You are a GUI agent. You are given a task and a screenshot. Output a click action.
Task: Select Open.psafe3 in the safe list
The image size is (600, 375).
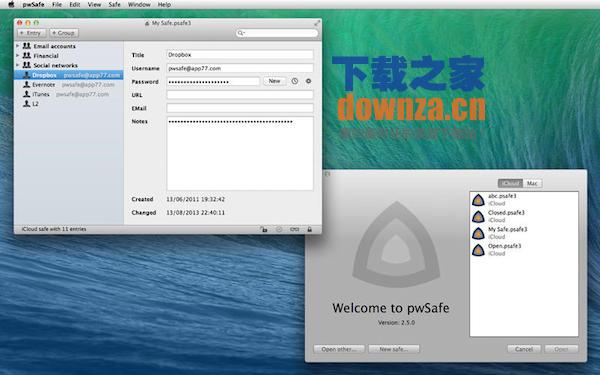pyautogui.click(x=524, y=250)
